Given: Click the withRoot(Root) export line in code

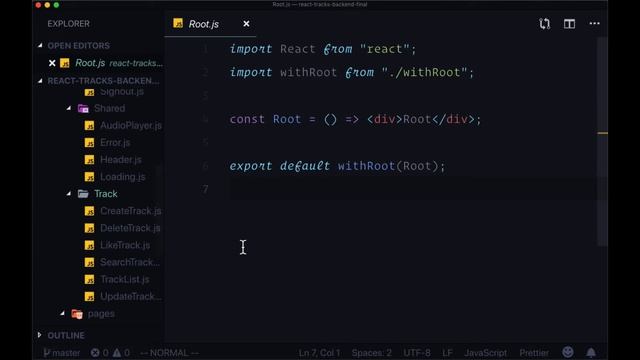Looking at the screenshot, I should pyautogui.click(x=337, y=166).
